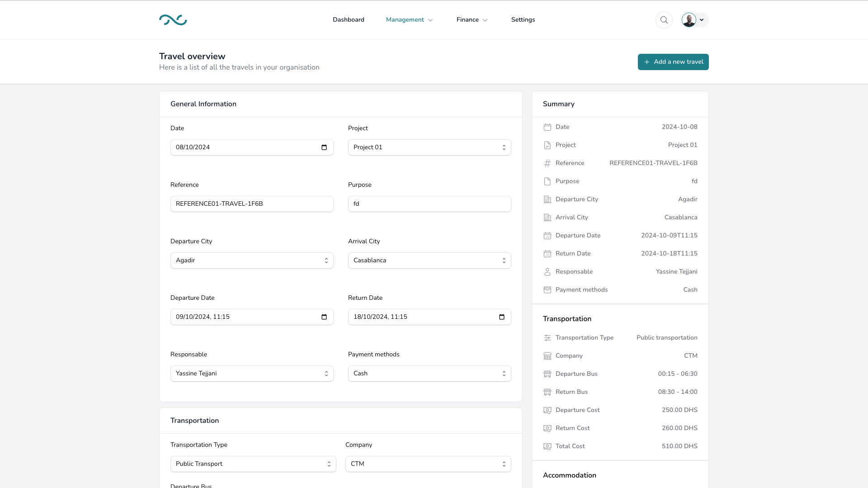Open calendar picker for Departure Date
This screenshot has height=488, width=868.
pos(324,317)
